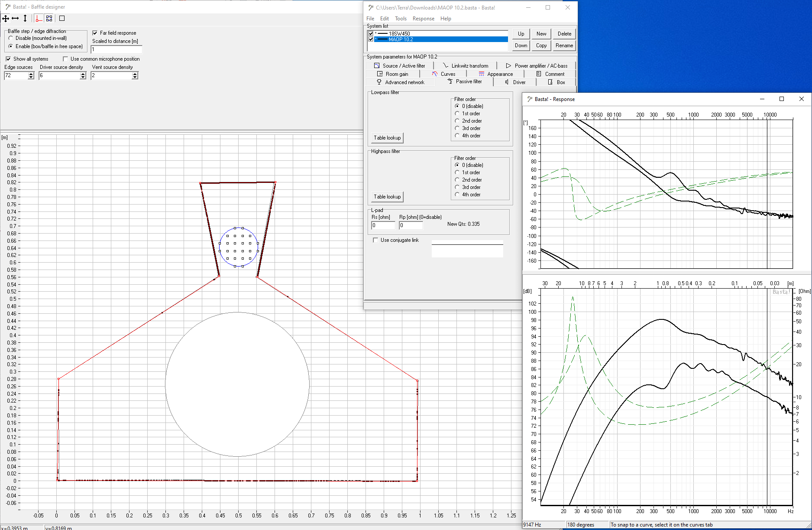Select the vertical move tool in Baffle designer
The width and height of the screenshot is (812, 530).
click(25, 18)
